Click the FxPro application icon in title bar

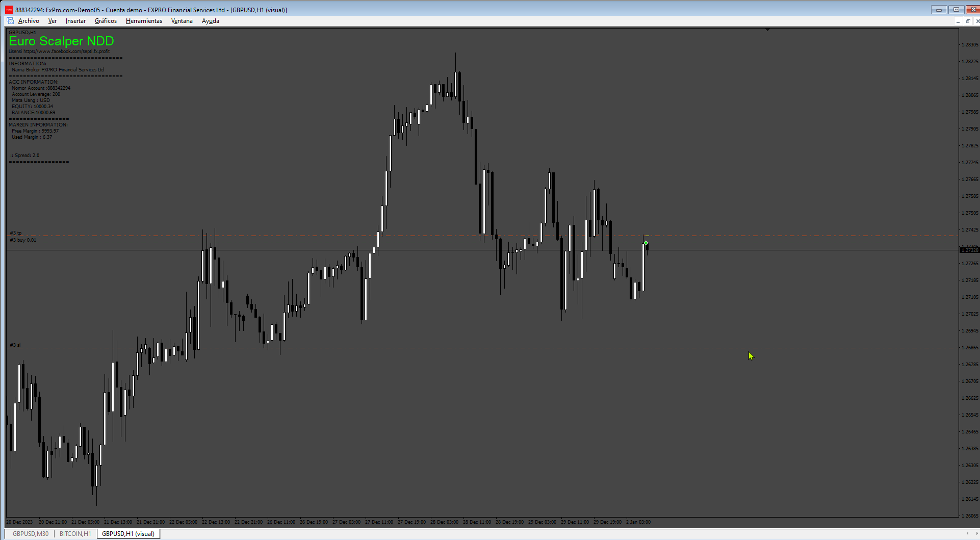[9, 10]
